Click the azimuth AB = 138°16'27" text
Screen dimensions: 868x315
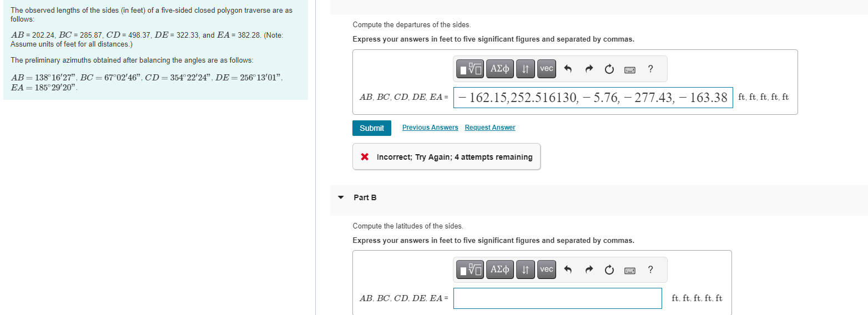point(44,77)
